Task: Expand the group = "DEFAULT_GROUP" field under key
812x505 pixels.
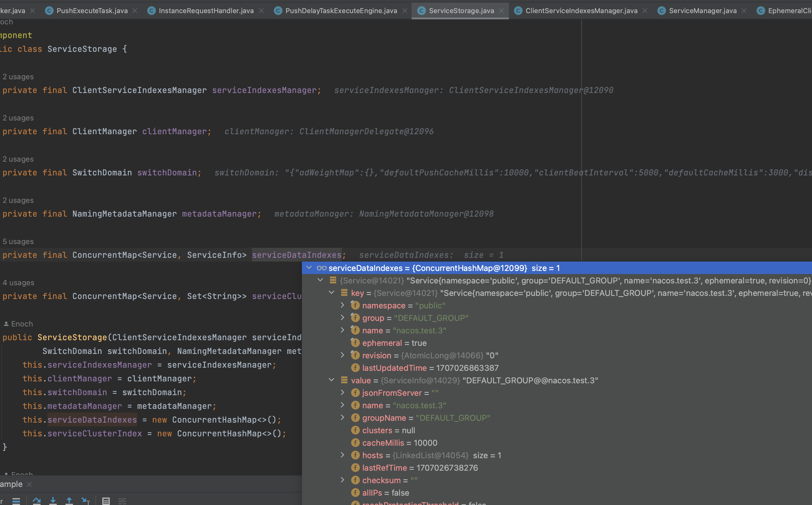Action: click(342, 318)
